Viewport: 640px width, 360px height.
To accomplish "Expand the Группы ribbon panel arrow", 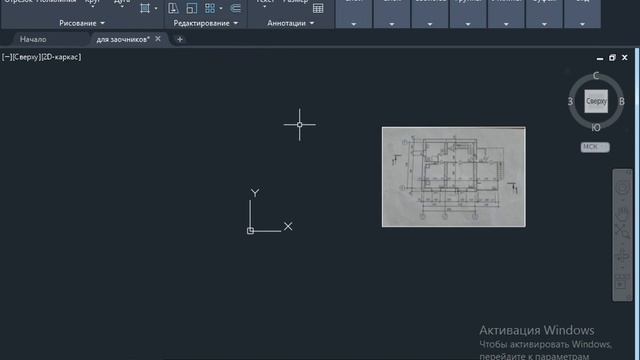I will 468,24.
